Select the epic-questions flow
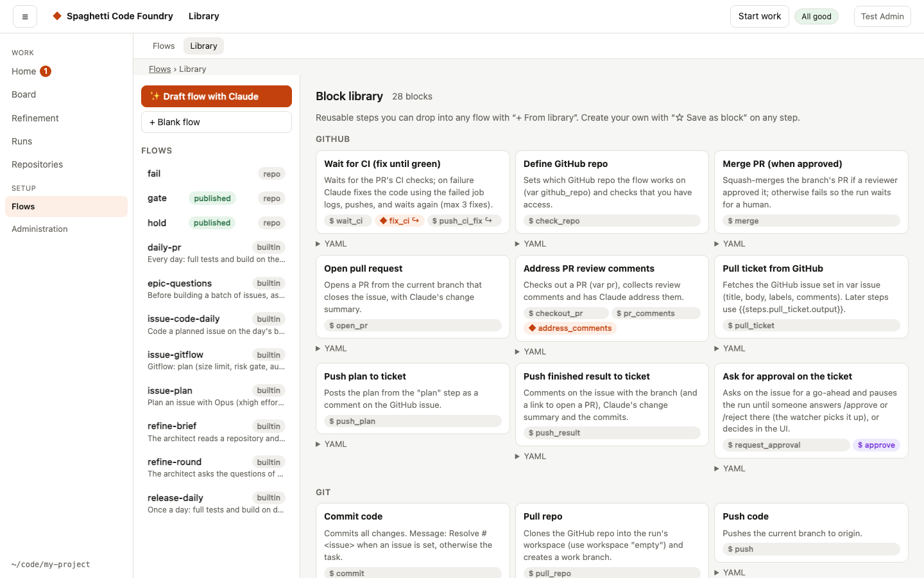 [x=216, y=289]
